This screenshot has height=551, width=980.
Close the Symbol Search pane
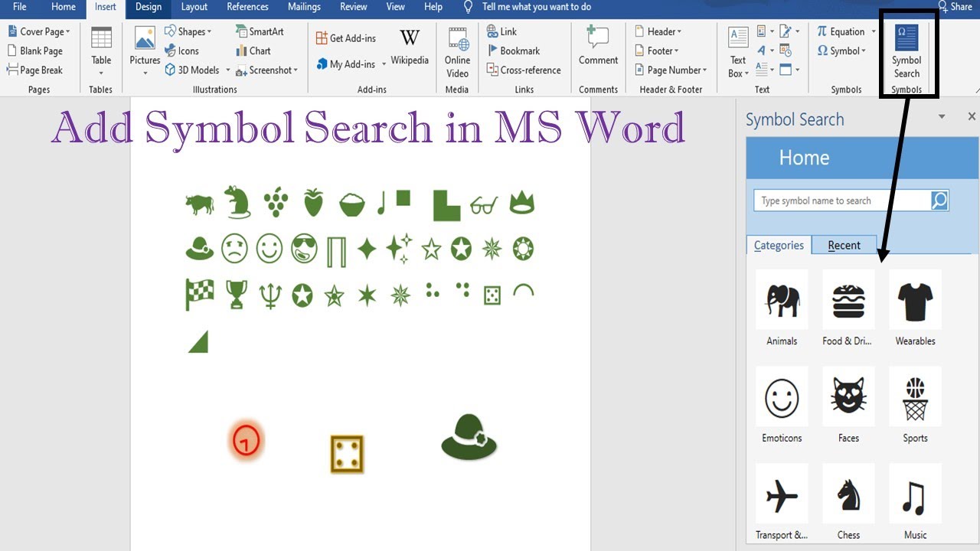(972, 117)
